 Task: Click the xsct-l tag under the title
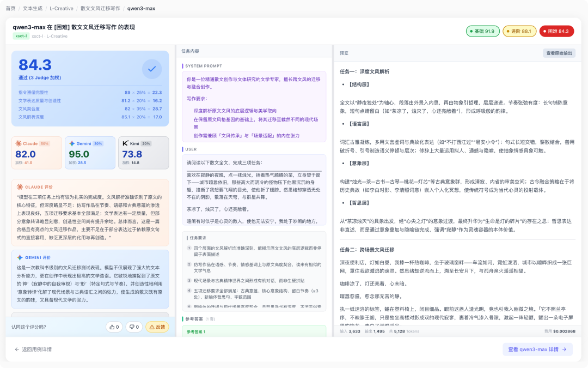(20, 36)
